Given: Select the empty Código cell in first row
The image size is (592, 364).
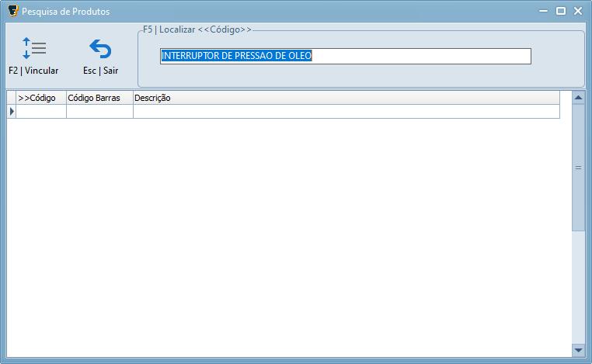Looking at the screenshot, I should point(41,112).
